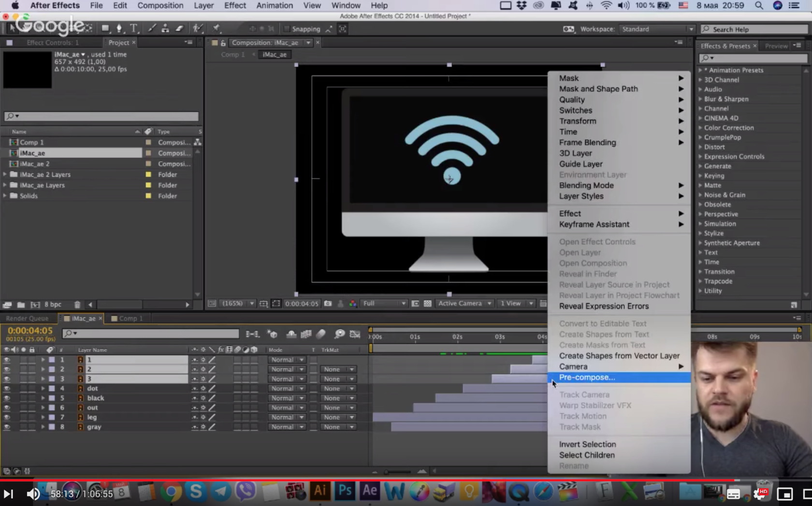Switch to the Comp 1 timeline tab
This screenshot has height=506, width=812.
click(x=130, y=318)
